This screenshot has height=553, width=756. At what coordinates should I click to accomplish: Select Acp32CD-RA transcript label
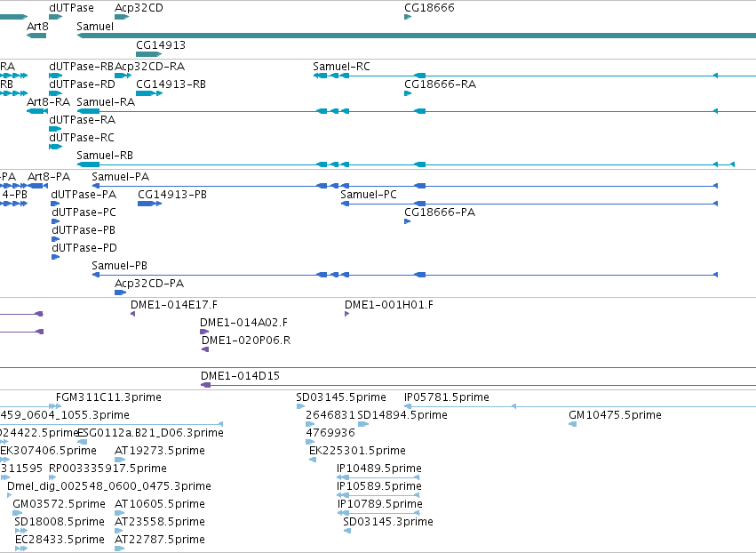pyautogui.click(x=150, y=66)
